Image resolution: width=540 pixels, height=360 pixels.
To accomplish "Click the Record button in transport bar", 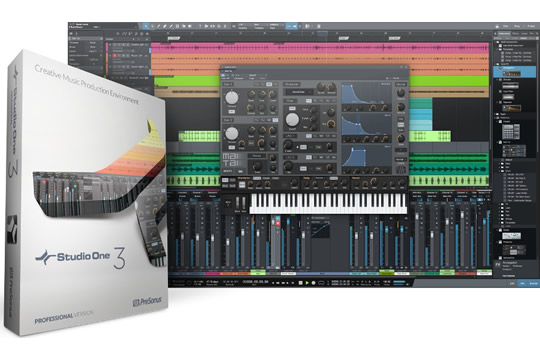I will click(x=313, y=283).
